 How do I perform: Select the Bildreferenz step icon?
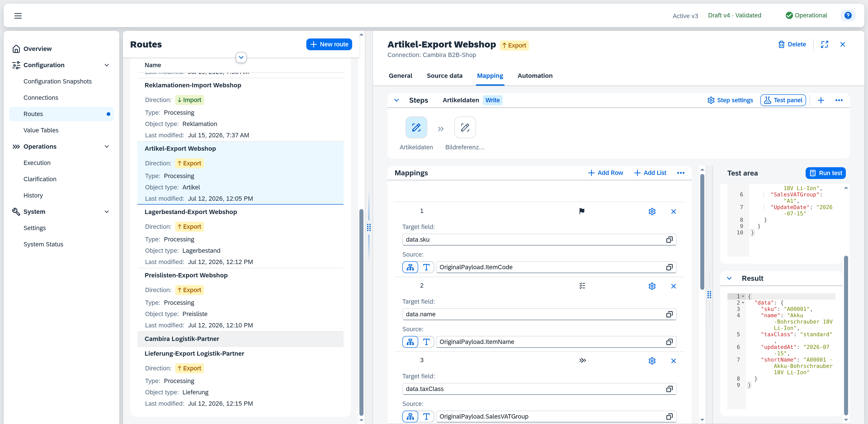coord(465,128)
